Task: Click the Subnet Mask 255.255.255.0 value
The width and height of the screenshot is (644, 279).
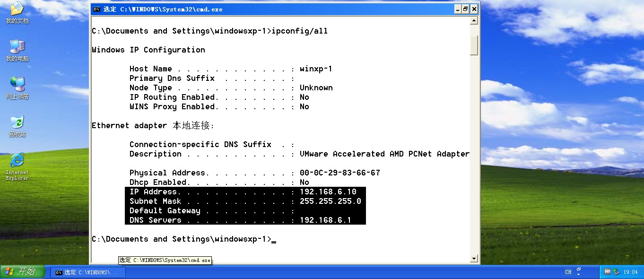Action: click(x=331, y=201)
